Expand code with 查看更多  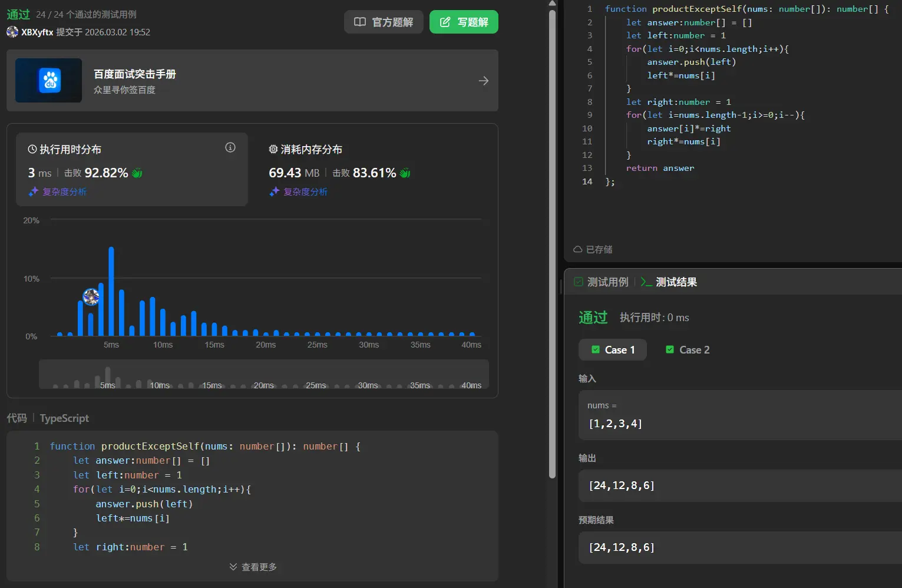(253, 567)
